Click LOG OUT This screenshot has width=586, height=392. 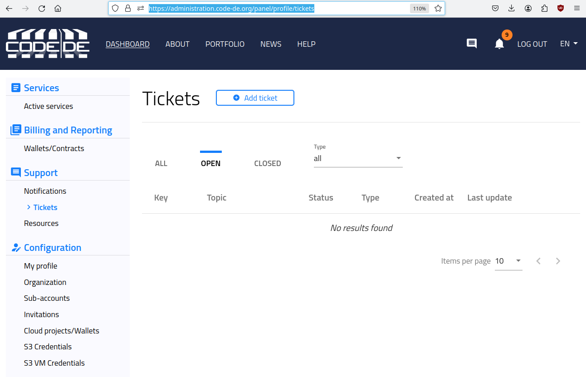click(x=532, y=44)
